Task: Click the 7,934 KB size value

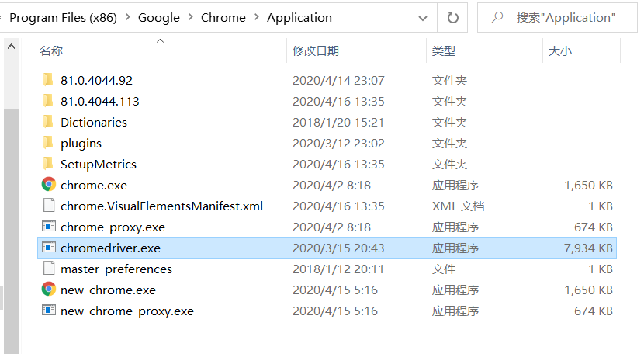Action: (x=588, y=248)
